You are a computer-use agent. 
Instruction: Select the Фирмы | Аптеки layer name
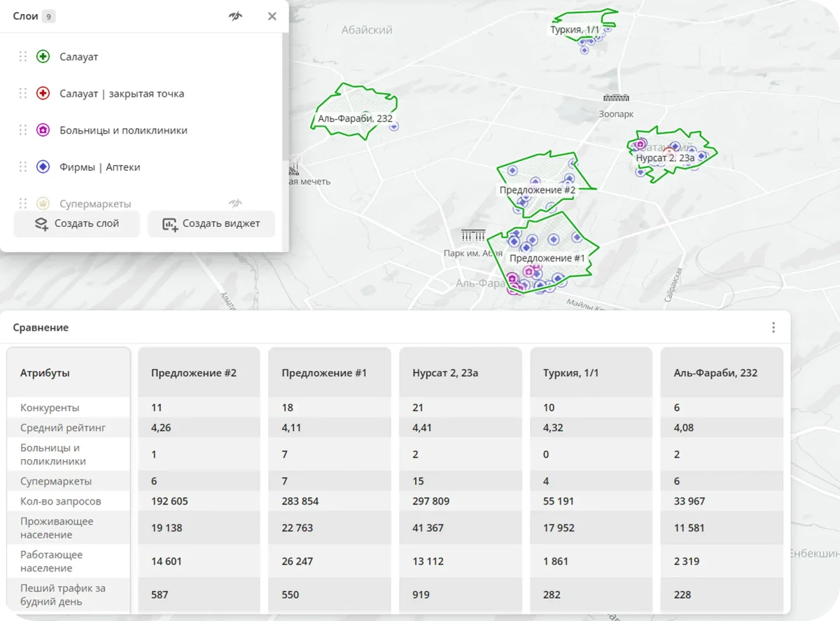(x=100, y=167)
